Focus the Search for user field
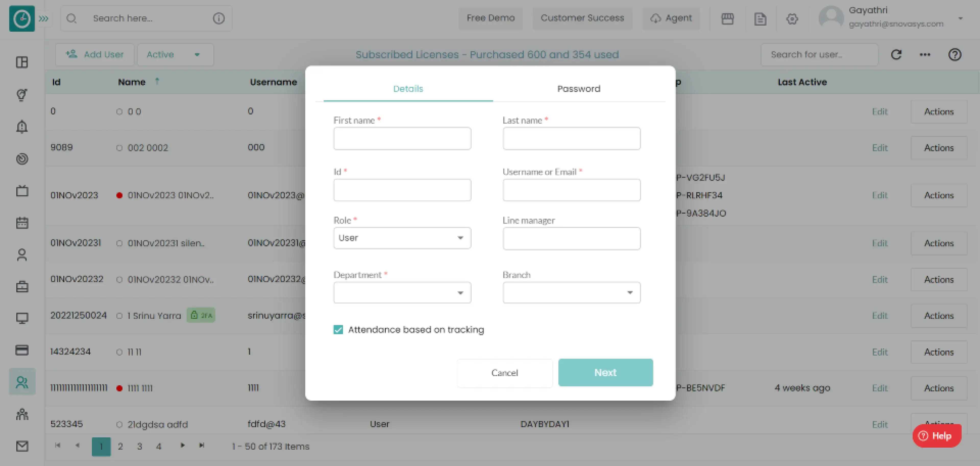The width and height of the screenshot is (980, 466). 819,55
